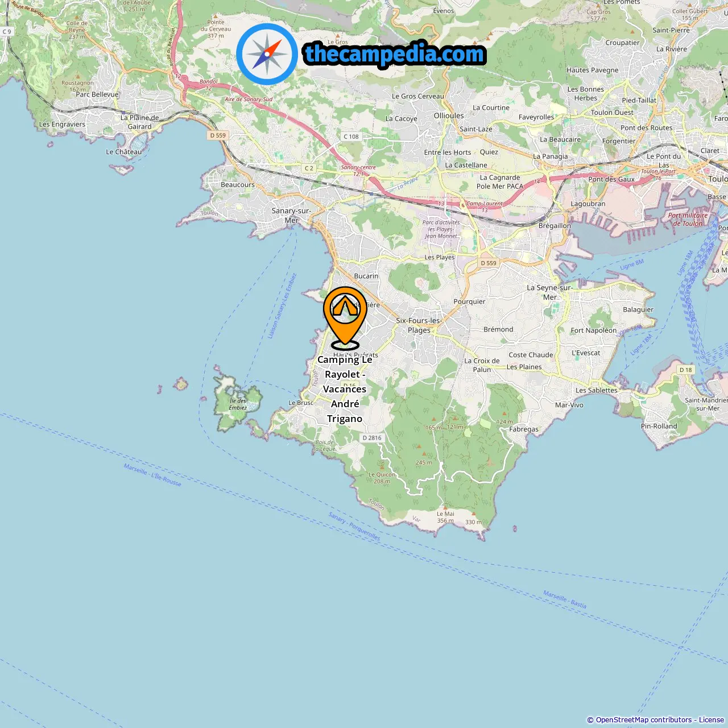Click the D 2816 road shield
Screen dimensions: 728x728
click(x=372, y=438)
